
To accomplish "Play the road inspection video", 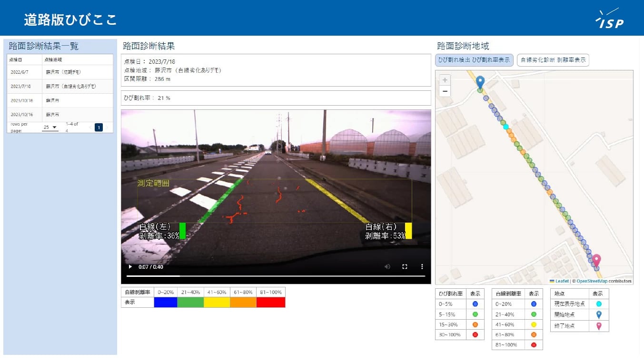I will [130, 267].
